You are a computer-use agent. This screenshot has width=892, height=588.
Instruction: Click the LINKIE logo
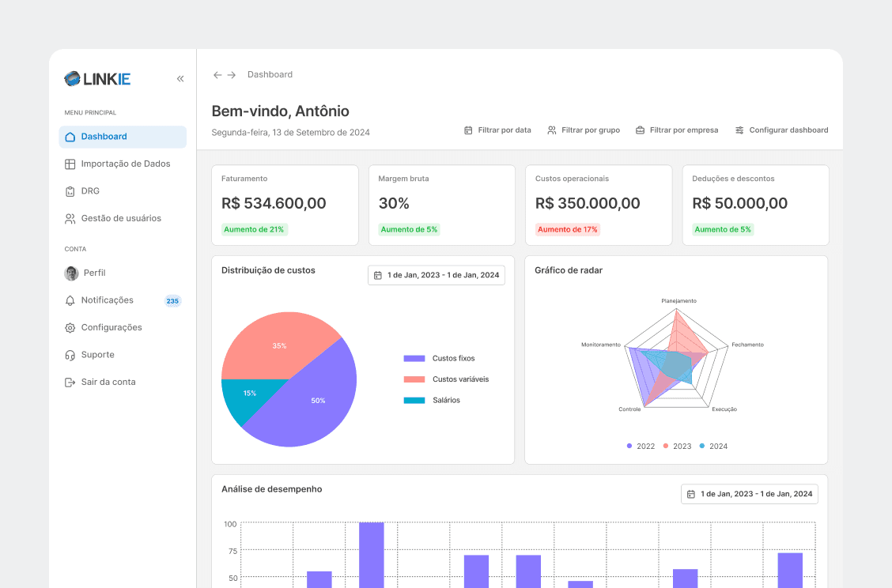97,78
